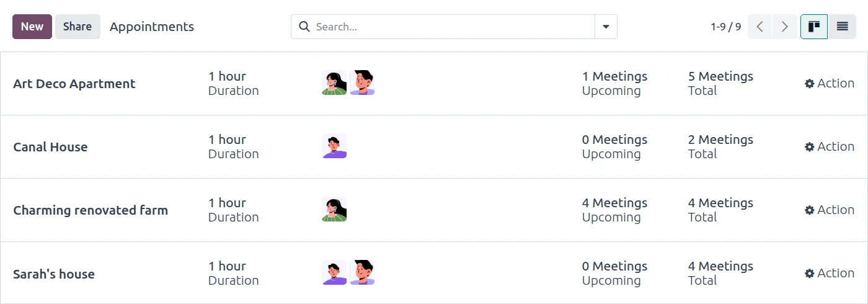Click Charming renovated farm staff avatar

(334, 210)
